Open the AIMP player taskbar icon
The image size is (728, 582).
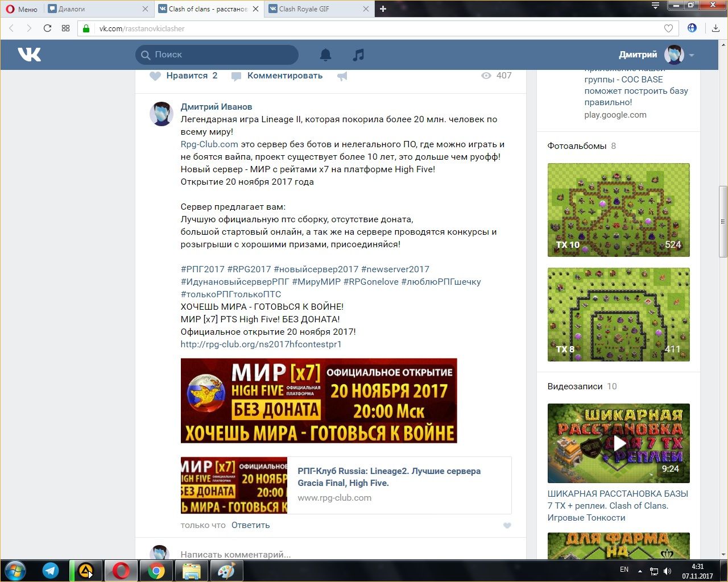coord(86,571)
